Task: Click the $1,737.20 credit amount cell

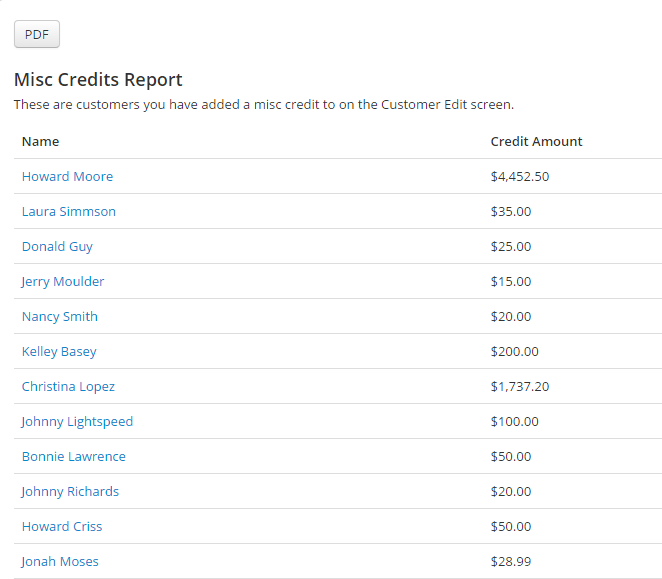Action: click(520, 387)
